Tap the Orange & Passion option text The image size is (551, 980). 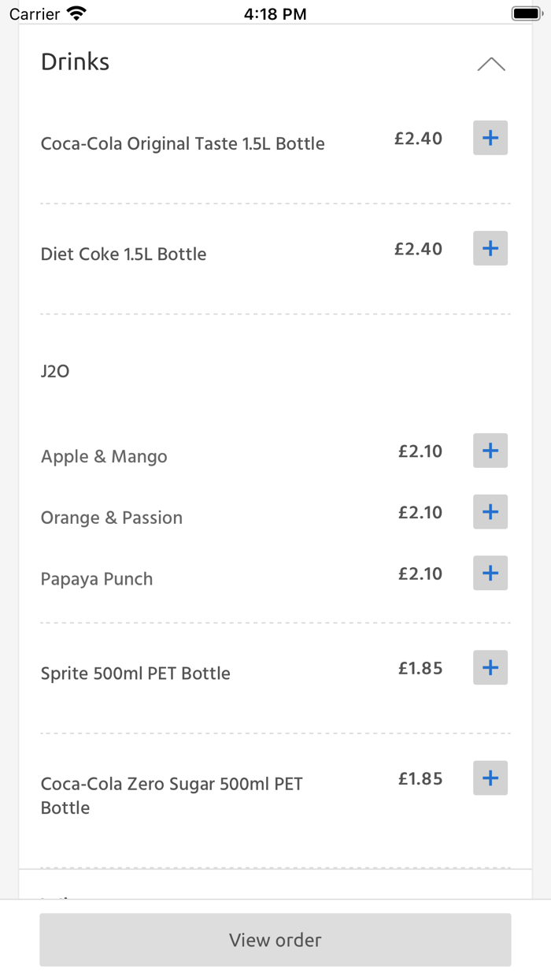coord(112,518)
